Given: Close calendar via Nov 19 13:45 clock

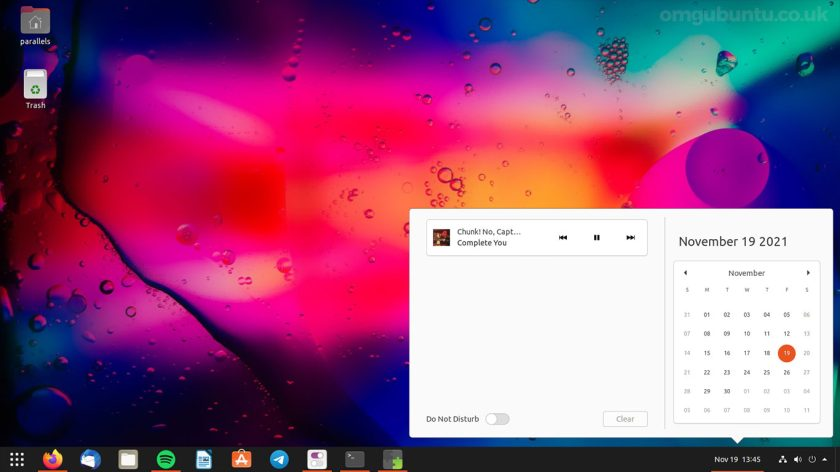Looking at the screenshot, I should [737, 459].
